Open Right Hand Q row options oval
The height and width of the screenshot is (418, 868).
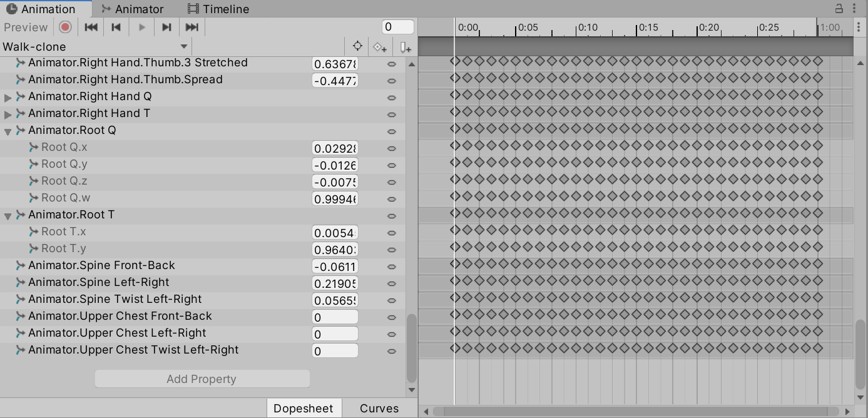point(392,98)
